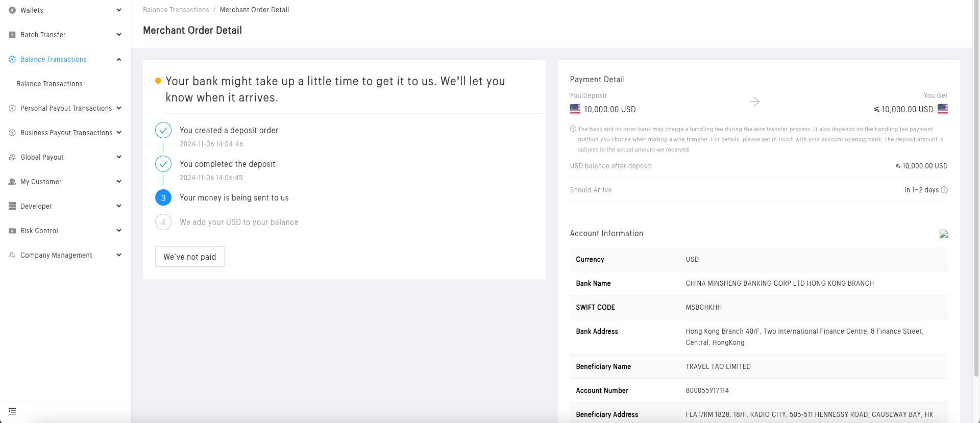Click the Wallets sidebar icon
Image resolution: width=980 pixels, height=423 pixels.
(x=12, y=10)
